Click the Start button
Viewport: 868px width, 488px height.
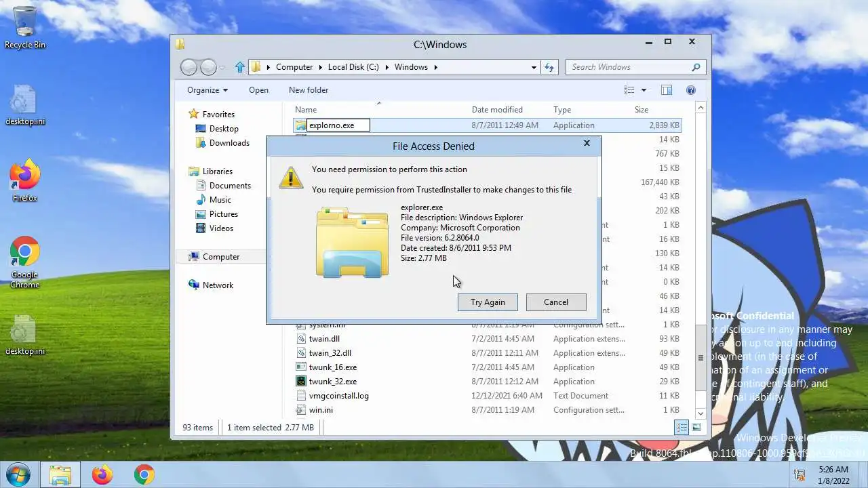(x=17, y=474)
